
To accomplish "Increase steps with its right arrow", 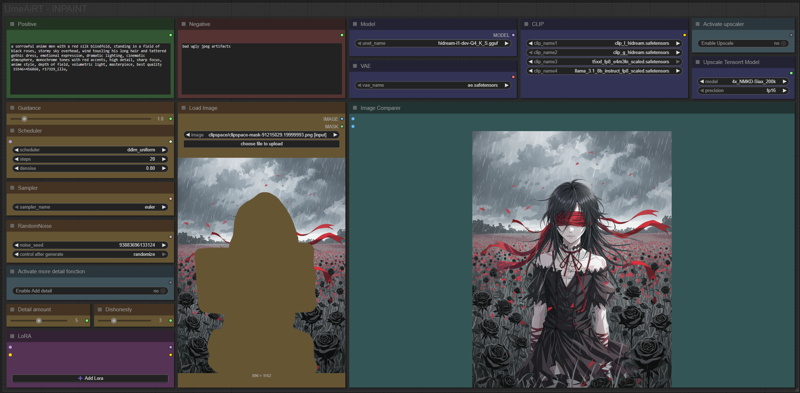I will coord(164,159).
